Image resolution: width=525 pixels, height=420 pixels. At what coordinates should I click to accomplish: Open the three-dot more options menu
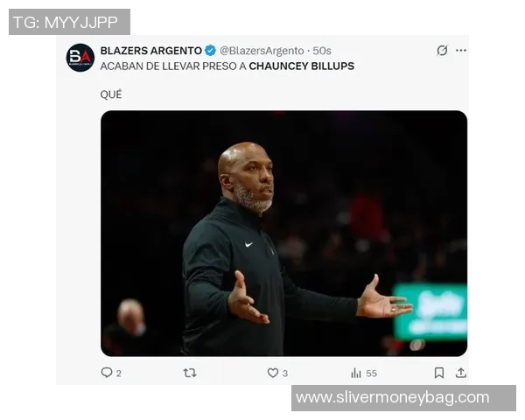click(461, 50)
